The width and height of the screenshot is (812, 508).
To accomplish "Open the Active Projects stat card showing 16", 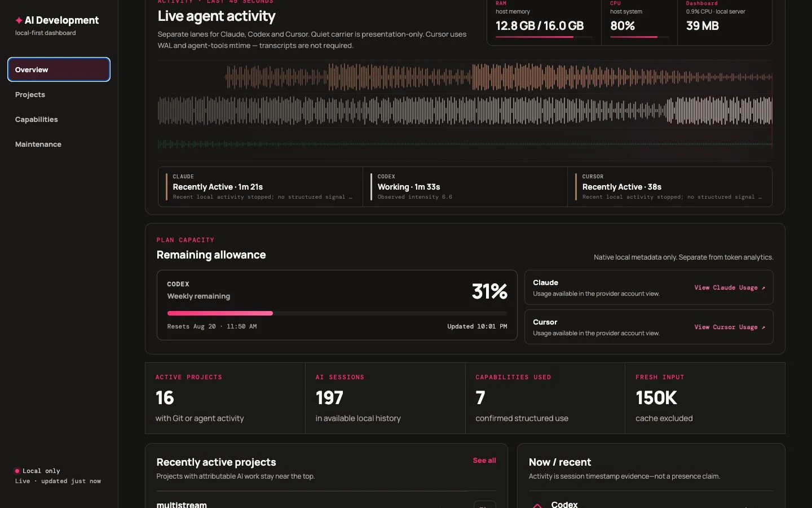I will pyautogui.click(x=225, y=398).
